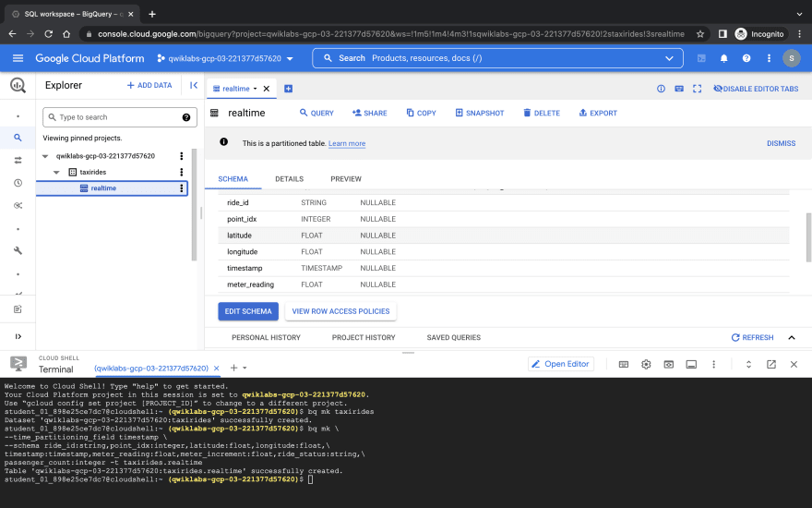Open notifications bell
Image resolution: width=812 pixels, height=508 pixels.
point(724,58)
